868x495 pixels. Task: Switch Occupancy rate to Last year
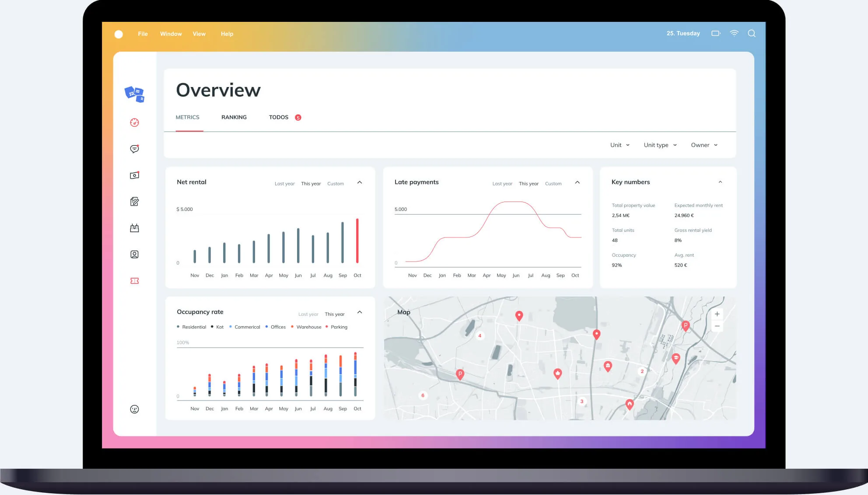coord(308,314)
